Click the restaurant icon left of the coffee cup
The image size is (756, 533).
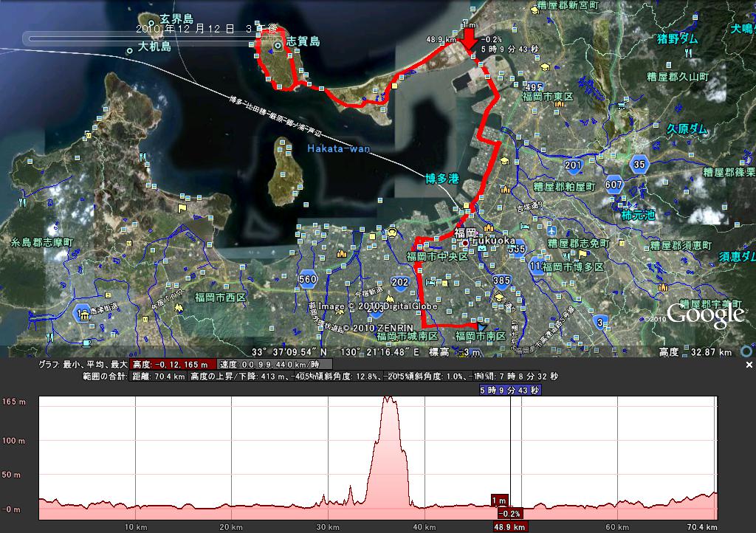(x=49, y=337)
